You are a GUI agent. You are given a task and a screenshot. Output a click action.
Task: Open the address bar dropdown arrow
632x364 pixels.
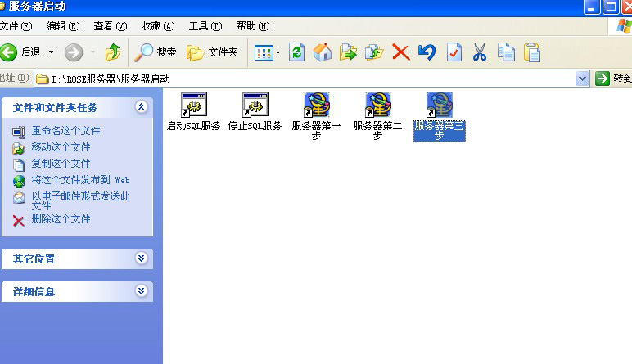[x=582, y=79]
